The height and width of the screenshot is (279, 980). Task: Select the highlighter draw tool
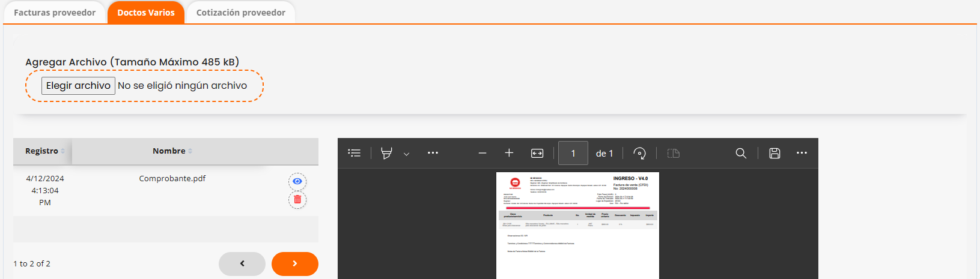(386, 153)
